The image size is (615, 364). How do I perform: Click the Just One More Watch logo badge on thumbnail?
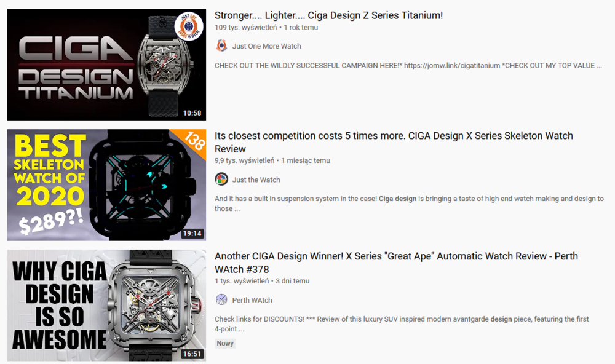coord(189,26)
